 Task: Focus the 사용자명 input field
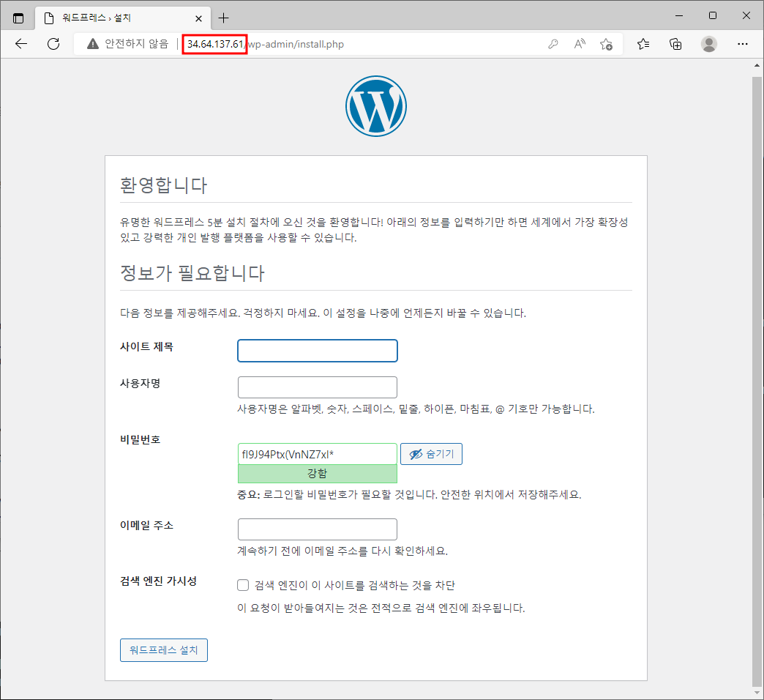pyautogui.click(x=317, y=387)
